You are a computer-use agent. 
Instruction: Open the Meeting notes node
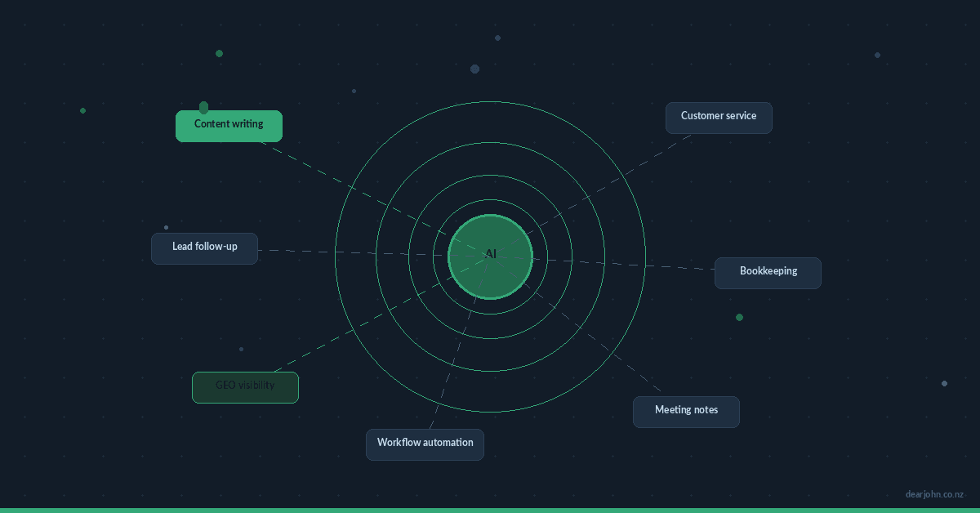[686, 411]
